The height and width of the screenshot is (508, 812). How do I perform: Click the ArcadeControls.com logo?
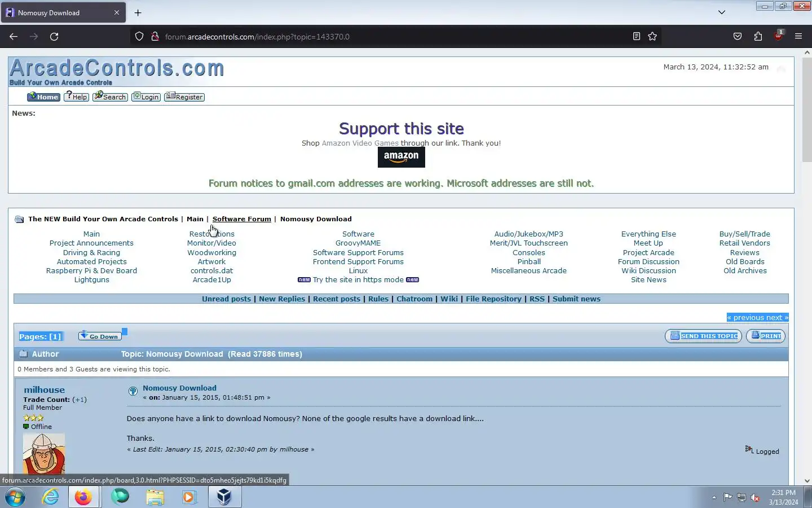coord(117,72)
